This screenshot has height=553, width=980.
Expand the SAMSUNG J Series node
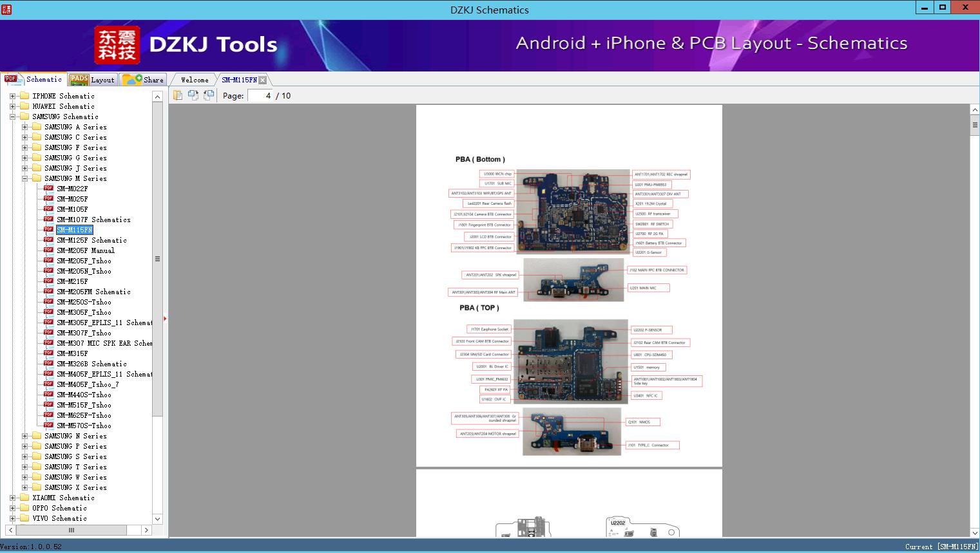(24, 168)
